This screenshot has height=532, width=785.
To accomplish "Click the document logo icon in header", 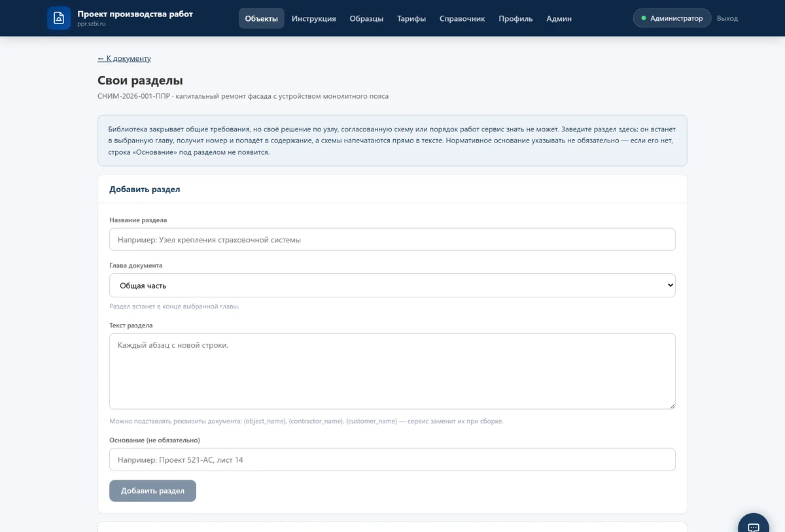I will tap(59, 18).
